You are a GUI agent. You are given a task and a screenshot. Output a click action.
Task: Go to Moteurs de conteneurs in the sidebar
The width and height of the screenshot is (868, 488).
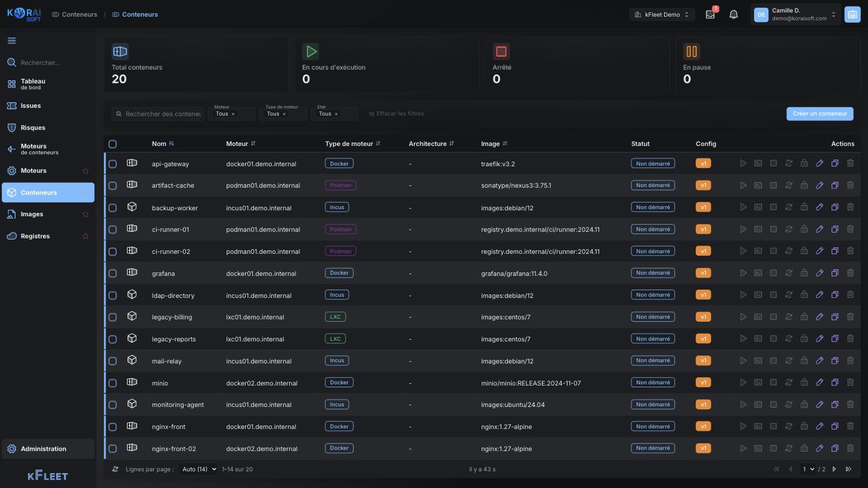[48, 149]
